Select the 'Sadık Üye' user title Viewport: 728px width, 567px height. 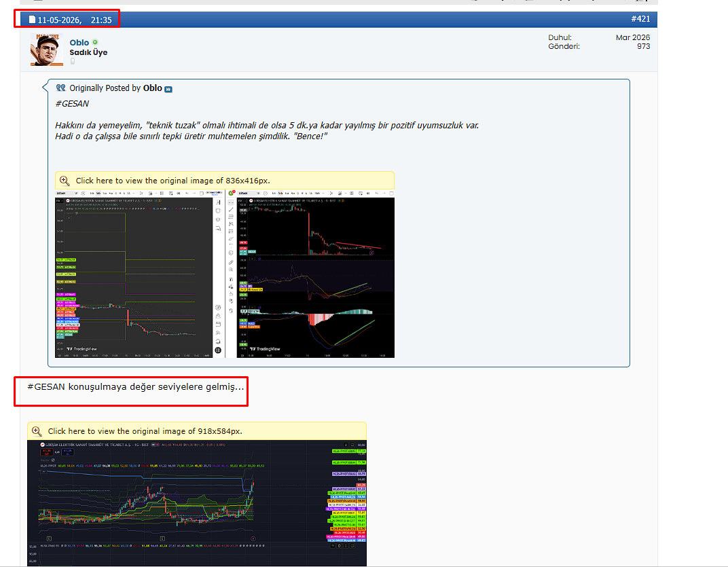pos(88,52)
